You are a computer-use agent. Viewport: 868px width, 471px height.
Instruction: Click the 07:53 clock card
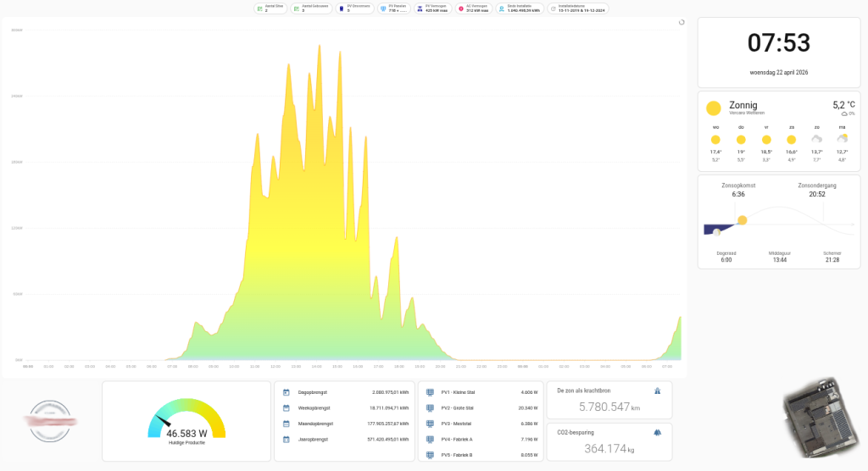click(778, 52)
